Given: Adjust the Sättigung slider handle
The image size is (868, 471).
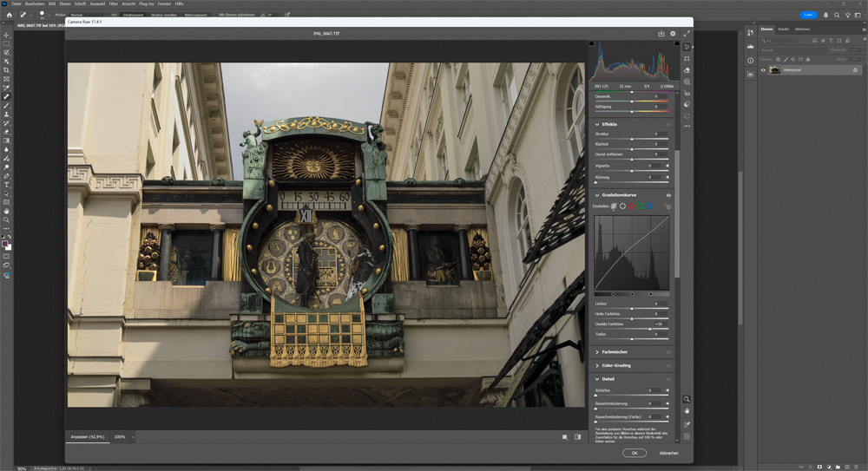Looking at the screenshot, I should coord(632,111).
